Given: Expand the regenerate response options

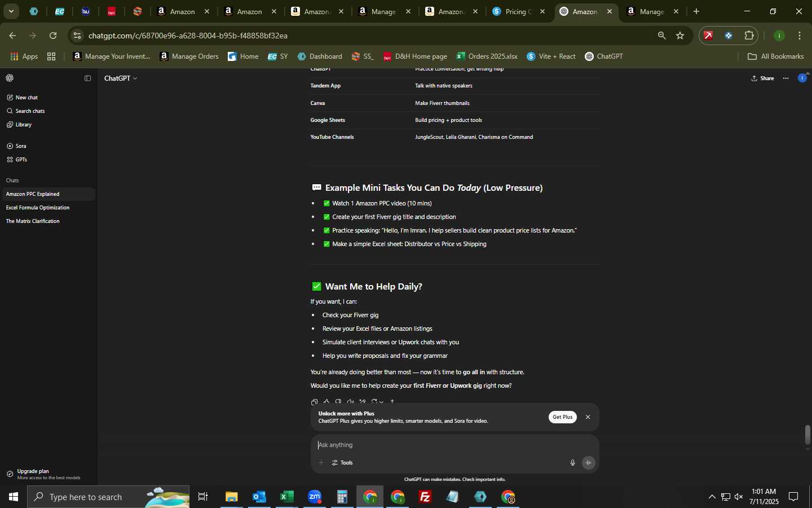Looking at the screenshot, I should 377,402.
